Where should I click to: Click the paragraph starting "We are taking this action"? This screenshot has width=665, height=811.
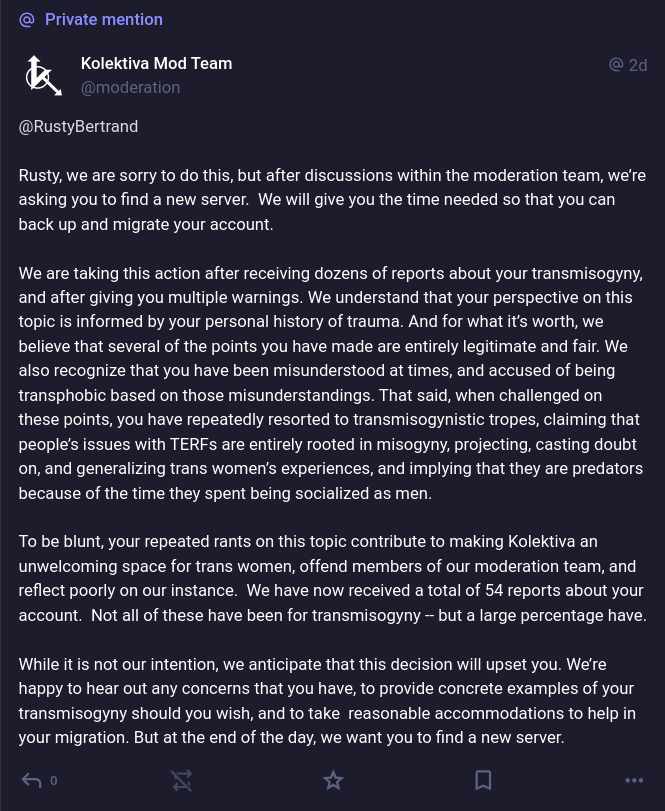click(x=330, y=383)
